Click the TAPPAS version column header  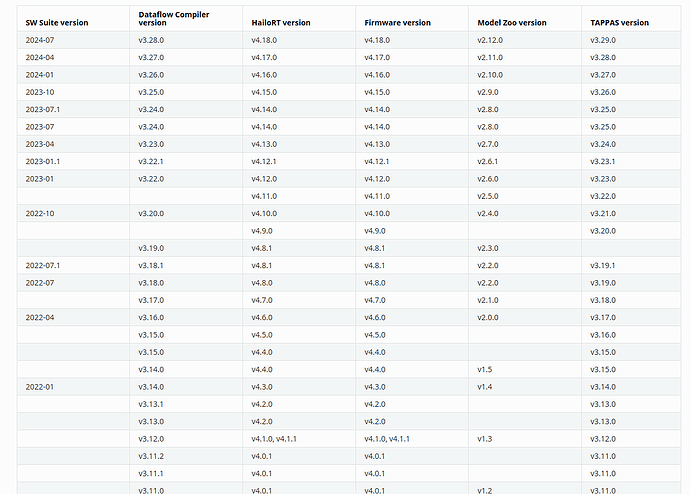(620, 22)
